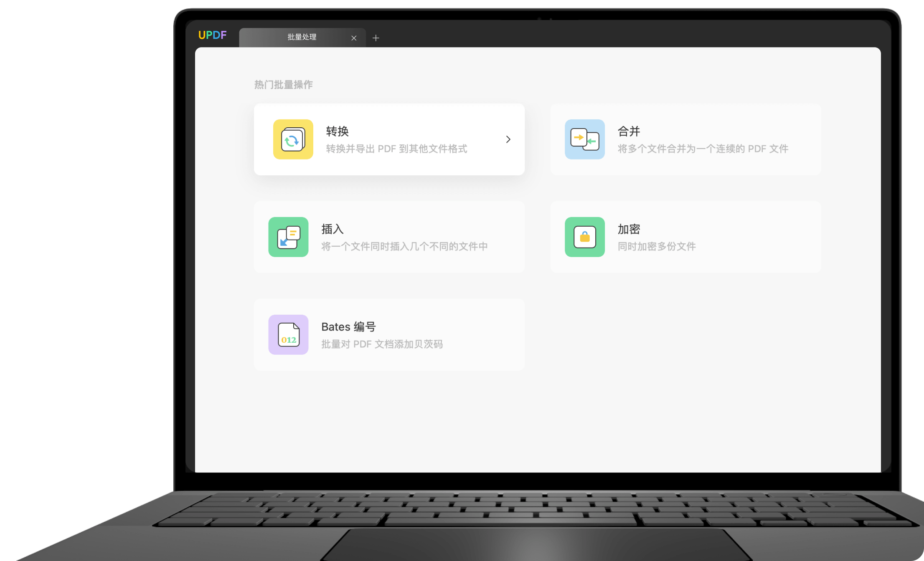Select the 合并 title text
Viewport: 924px width, 561px height.
pyautogui.click(x=629, y=131)
